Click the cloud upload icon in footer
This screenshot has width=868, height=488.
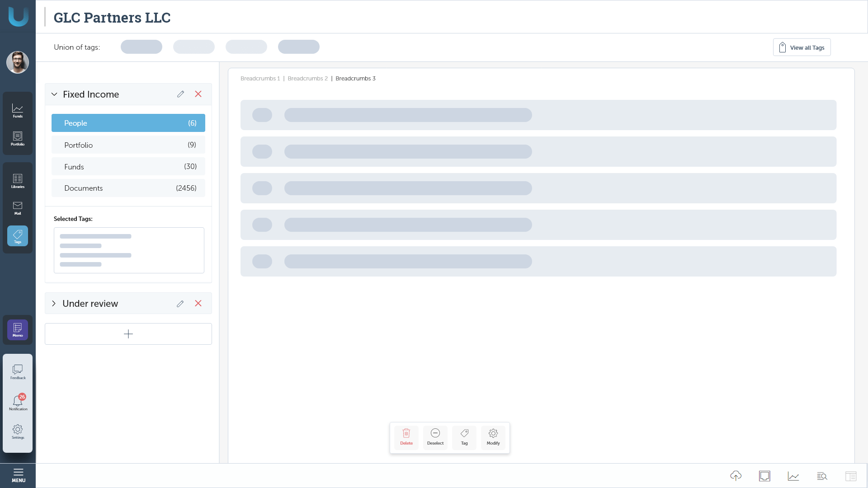[x=736, y=476]
